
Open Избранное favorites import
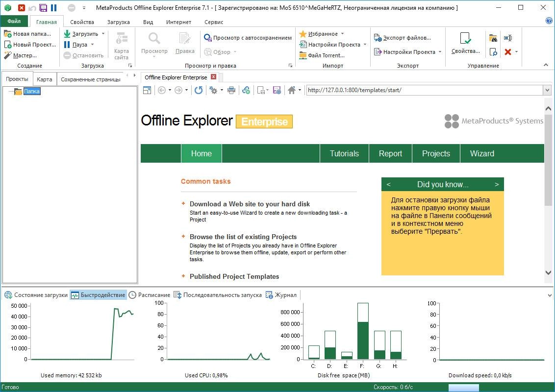click(319, 34)
